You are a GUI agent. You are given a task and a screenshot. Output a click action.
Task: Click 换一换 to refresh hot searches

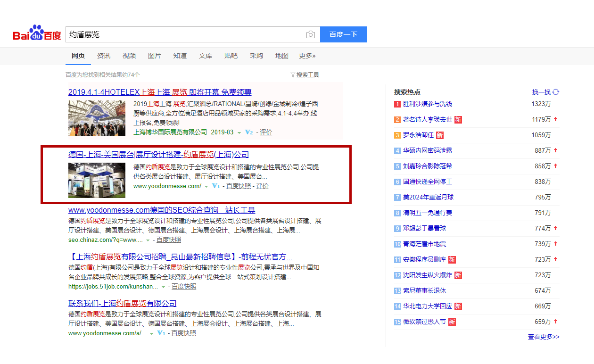pos(542,92)
